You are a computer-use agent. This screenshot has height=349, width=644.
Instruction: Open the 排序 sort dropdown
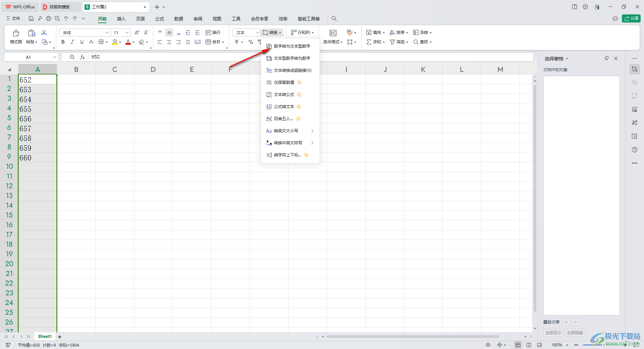pos(399,33)
